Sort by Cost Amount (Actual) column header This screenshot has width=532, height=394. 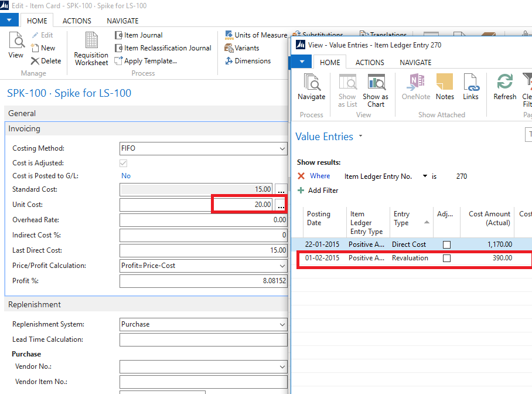487,222
